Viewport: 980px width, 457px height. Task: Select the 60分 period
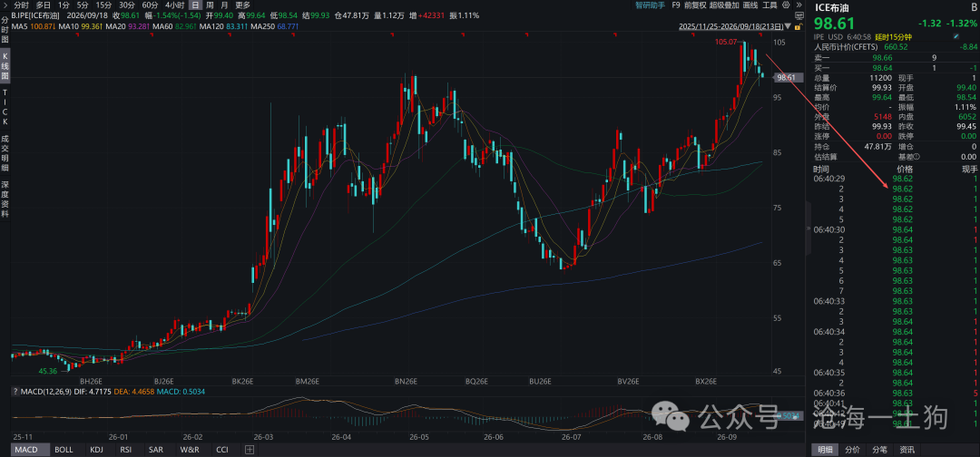pos(150,5)
